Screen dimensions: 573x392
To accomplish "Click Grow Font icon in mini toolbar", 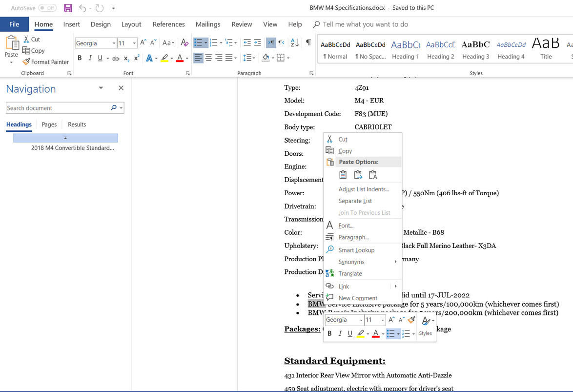I will click(x=391, y=320).
